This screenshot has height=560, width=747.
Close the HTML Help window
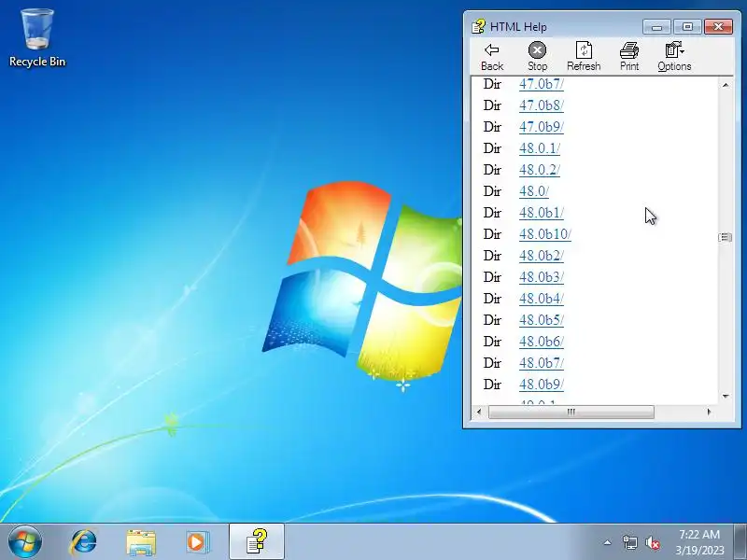tap(718, 27)
